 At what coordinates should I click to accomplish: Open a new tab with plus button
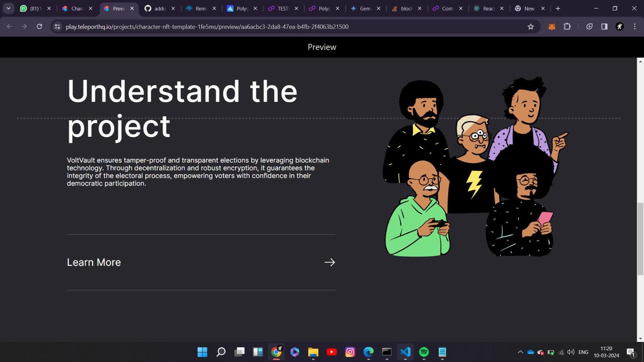pyautogui.click(x=558, y=8)
